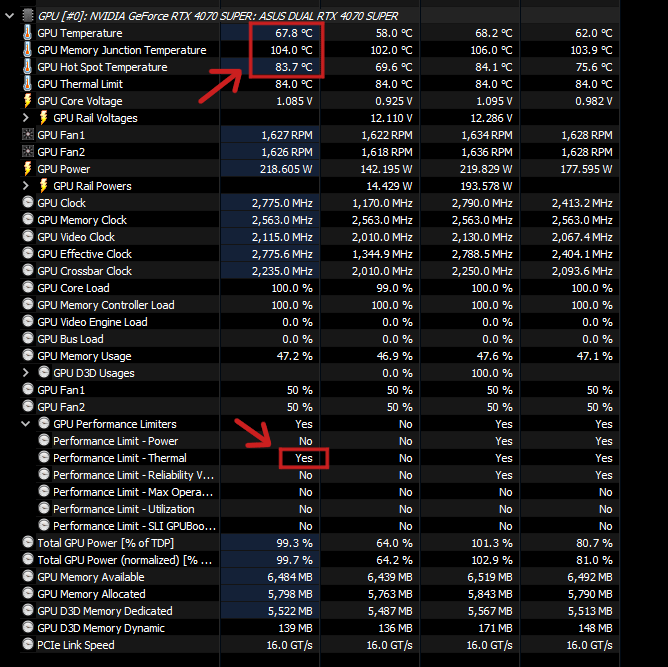Click clock icon beside GPU Video Clock

[x=28, y=236]
